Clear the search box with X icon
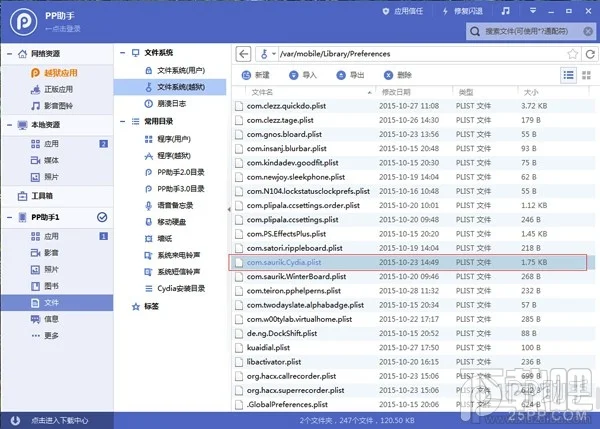This screenshot has height=429, width=600. (x=588, y=31)
